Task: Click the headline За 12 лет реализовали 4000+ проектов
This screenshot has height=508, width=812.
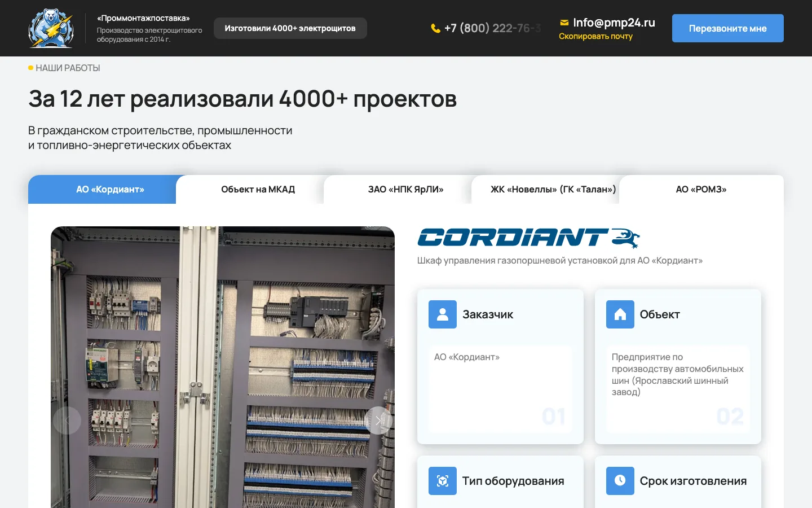Action: (242, 99)
